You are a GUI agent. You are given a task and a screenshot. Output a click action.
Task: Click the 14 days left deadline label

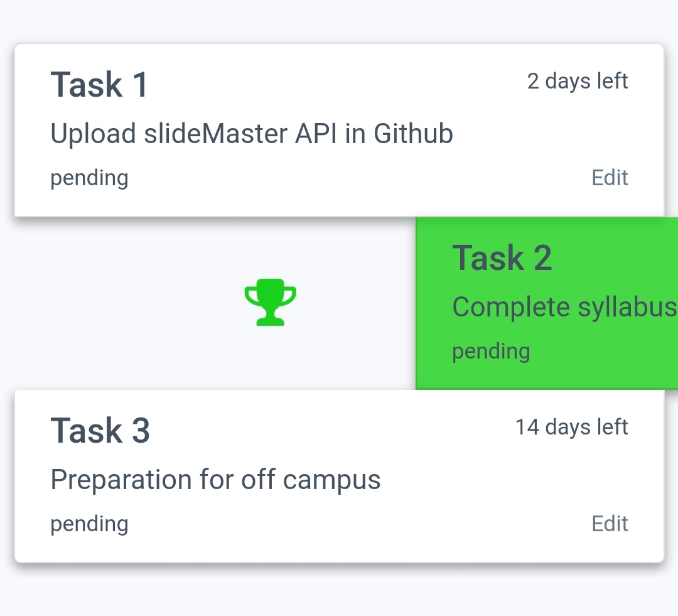[571, 427]
